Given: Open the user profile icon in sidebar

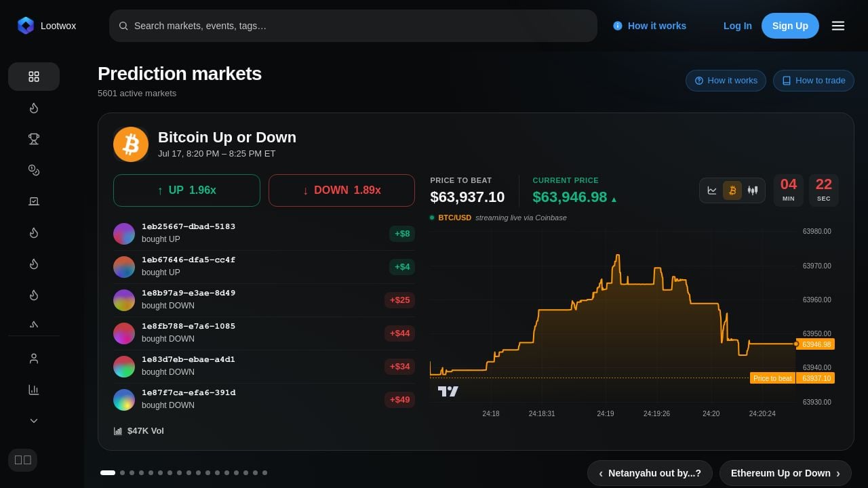Looking at the screenshot, I should click(x=34, y=359).
